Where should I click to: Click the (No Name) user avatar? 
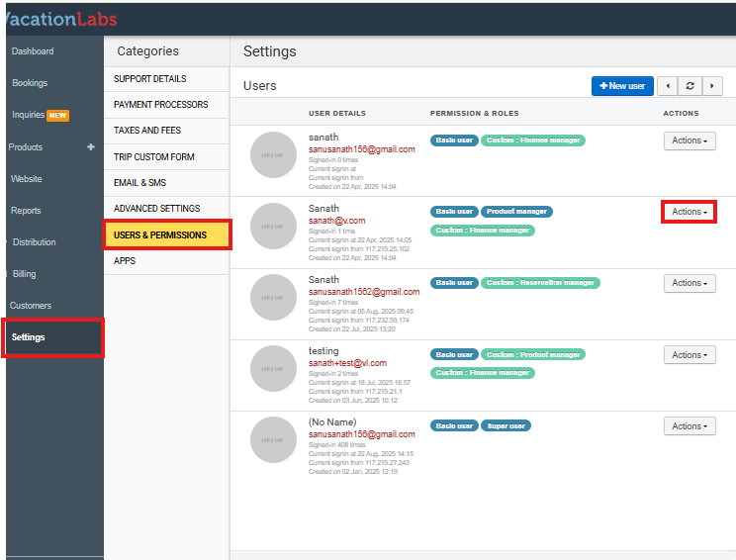pos(274,440)
